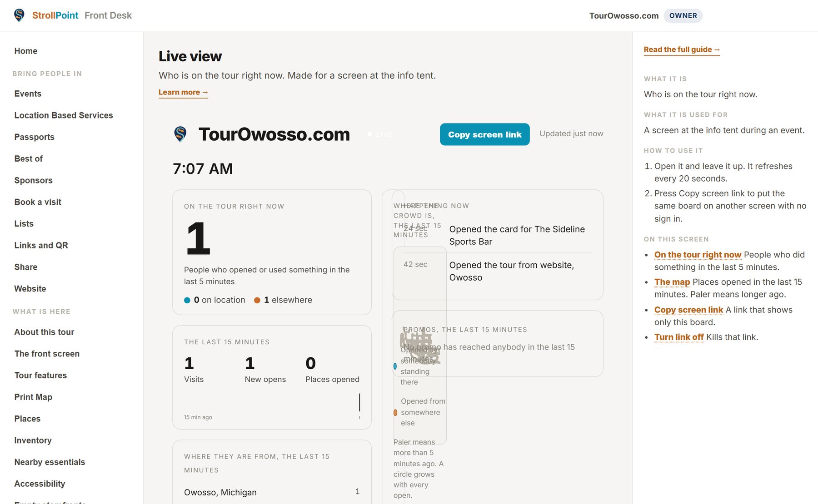
Task: Select Nearby essentials
Action: pos(50,462)
